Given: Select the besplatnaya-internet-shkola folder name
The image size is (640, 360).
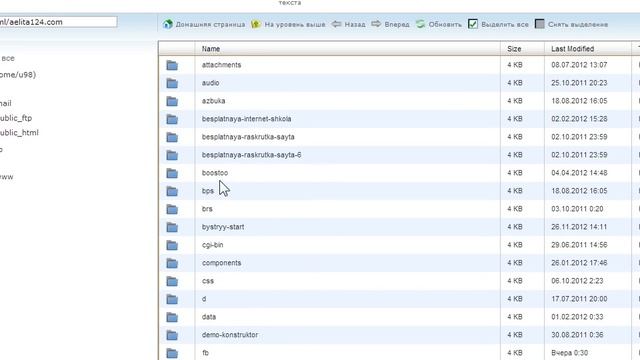Looking at the screenshot, I should click(246, 119).
